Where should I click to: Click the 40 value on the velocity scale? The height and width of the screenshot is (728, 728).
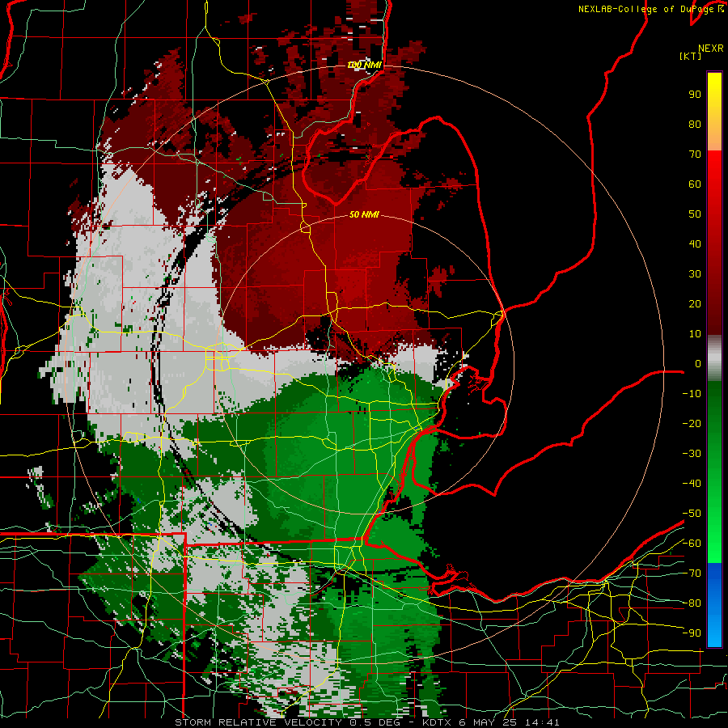tap(695, 244)
